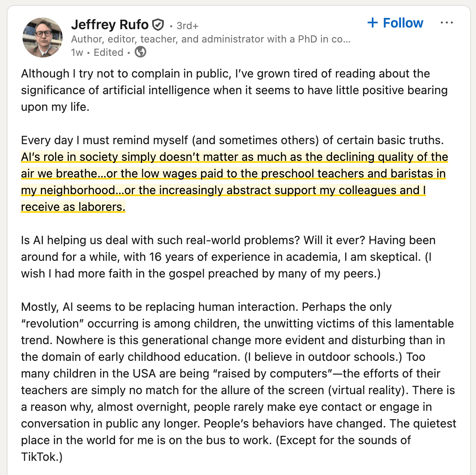Click the "Edited" label

click(x=108, y=52)
